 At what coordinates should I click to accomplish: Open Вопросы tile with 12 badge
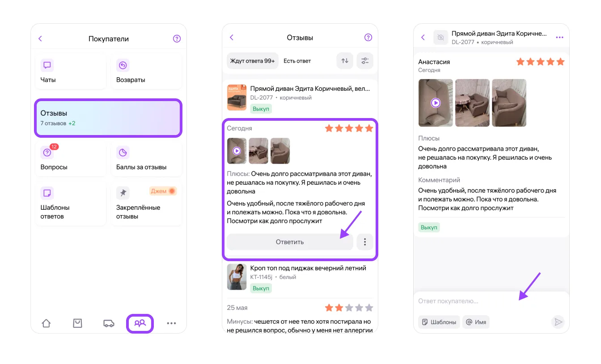click(x=71, y=159)
